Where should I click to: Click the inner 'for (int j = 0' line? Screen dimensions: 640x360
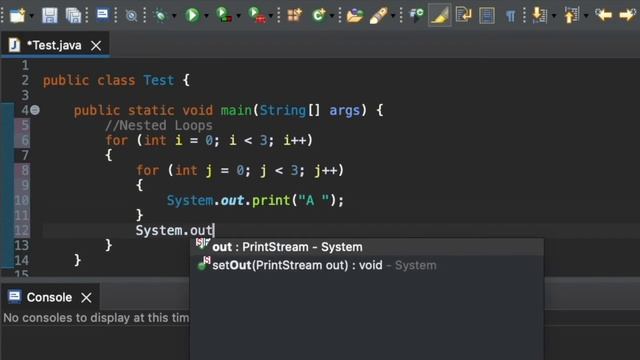click(x=240, y=170)
